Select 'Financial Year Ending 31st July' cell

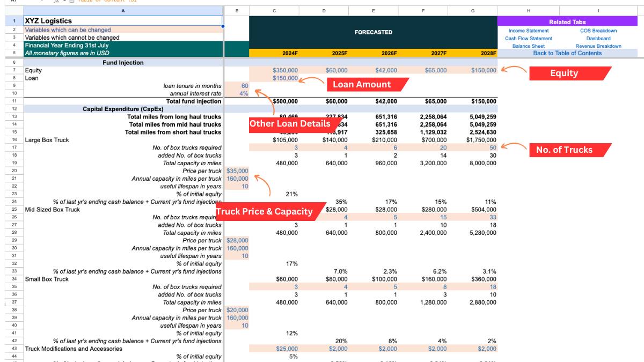[x=122, y=45]
